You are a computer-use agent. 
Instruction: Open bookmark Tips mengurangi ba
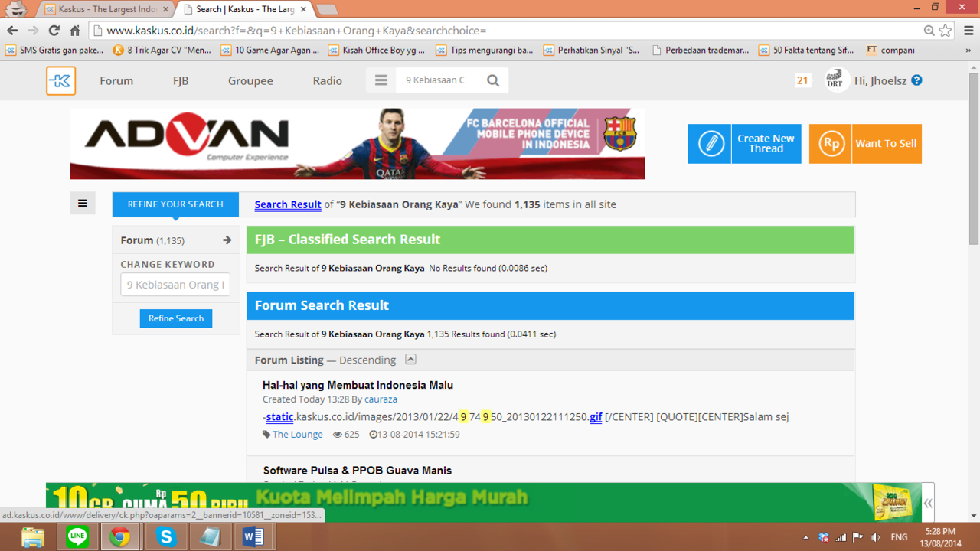click(x=485, y=50)
